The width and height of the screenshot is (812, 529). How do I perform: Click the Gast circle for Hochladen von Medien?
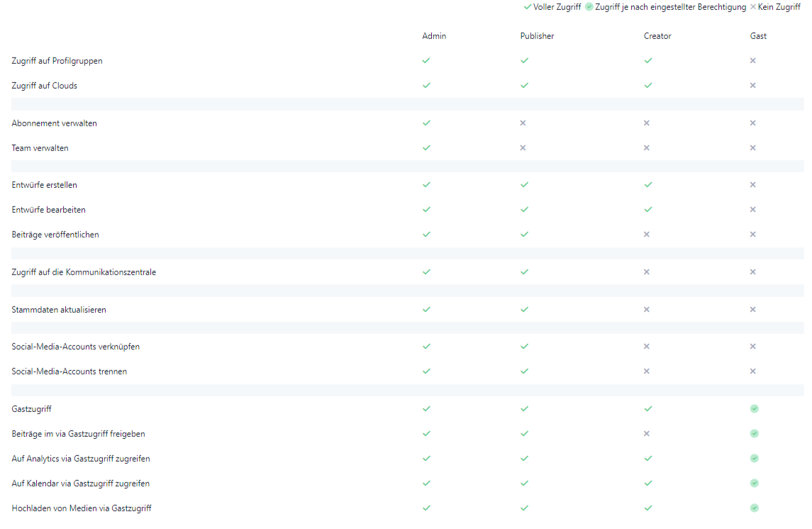pyautogui.click(x=755, y=508)
